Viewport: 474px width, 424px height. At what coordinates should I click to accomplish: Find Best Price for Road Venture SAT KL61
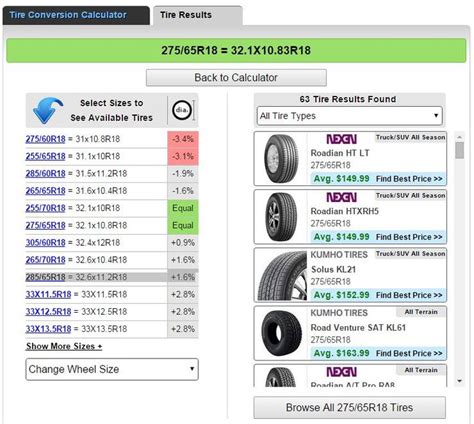[409, 353]
